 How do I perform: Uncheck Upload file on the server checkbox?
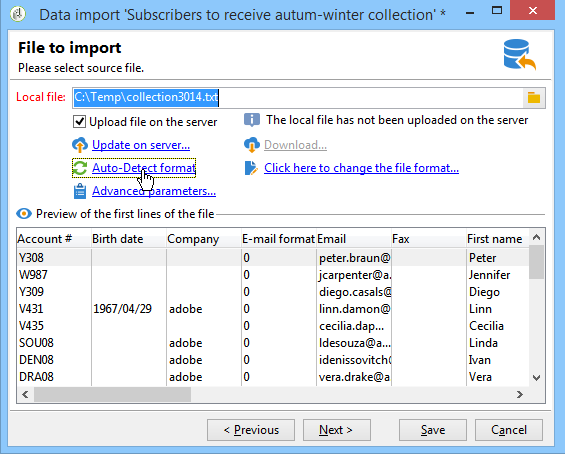click(79, 122)
